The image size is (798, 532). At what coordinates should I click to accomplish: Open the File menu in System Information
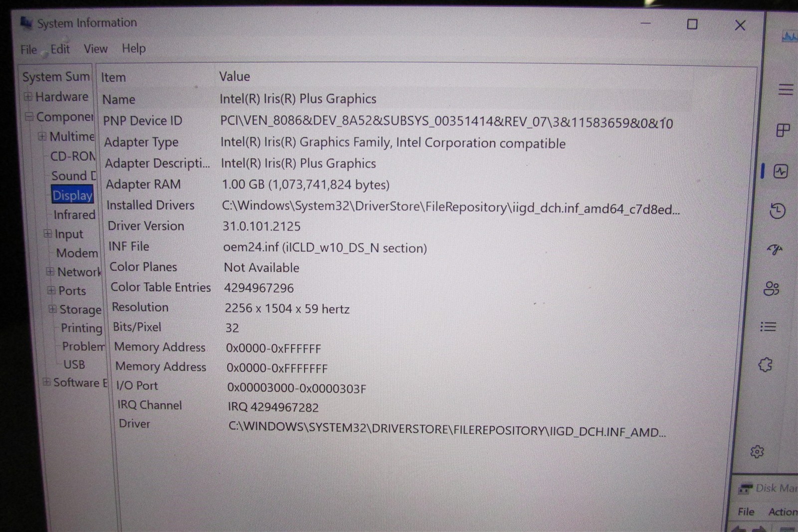click(28, 50)
